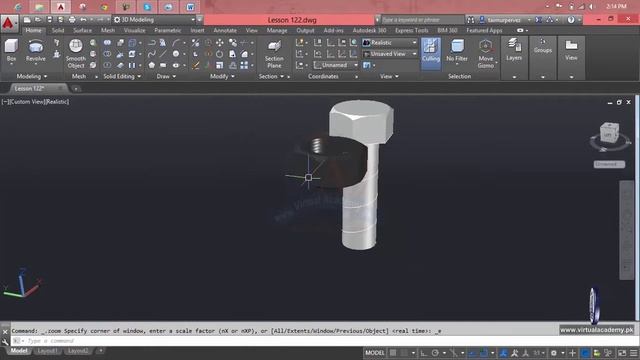Toggle clean screen icon in status bar
Screen dimensions: 640x360
pos(622,353)
